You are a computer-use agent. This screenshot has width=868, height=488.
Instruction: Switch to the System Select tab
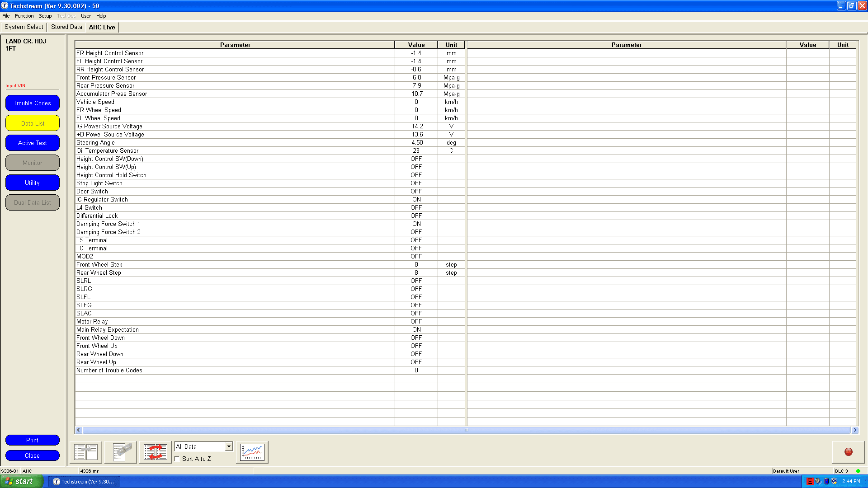24,27
